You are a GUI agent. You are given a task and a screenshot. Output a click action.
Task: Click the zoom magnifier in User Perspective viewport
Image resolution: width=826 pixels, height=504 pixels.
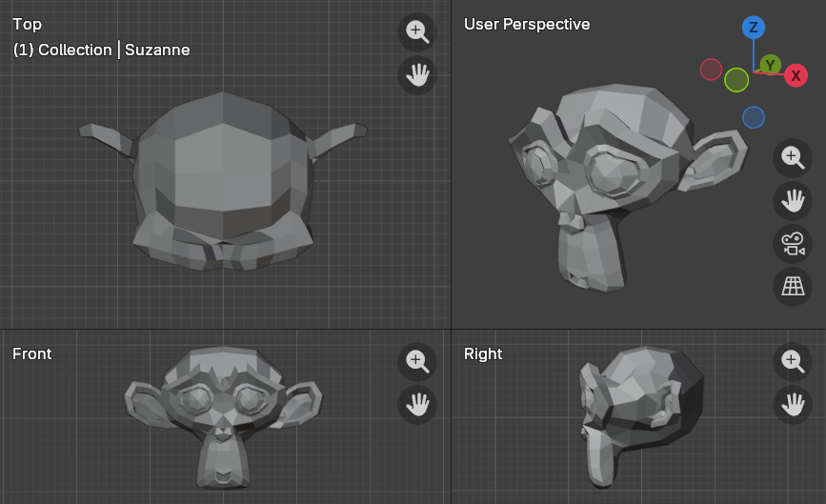pos(792,156)
